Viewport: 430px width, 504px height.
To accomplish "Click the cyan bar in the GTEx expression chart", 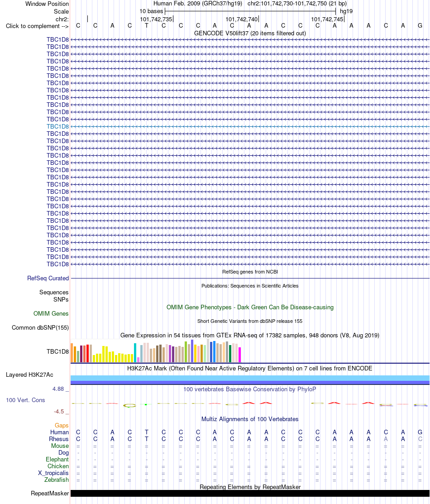I will click(135, 353).
